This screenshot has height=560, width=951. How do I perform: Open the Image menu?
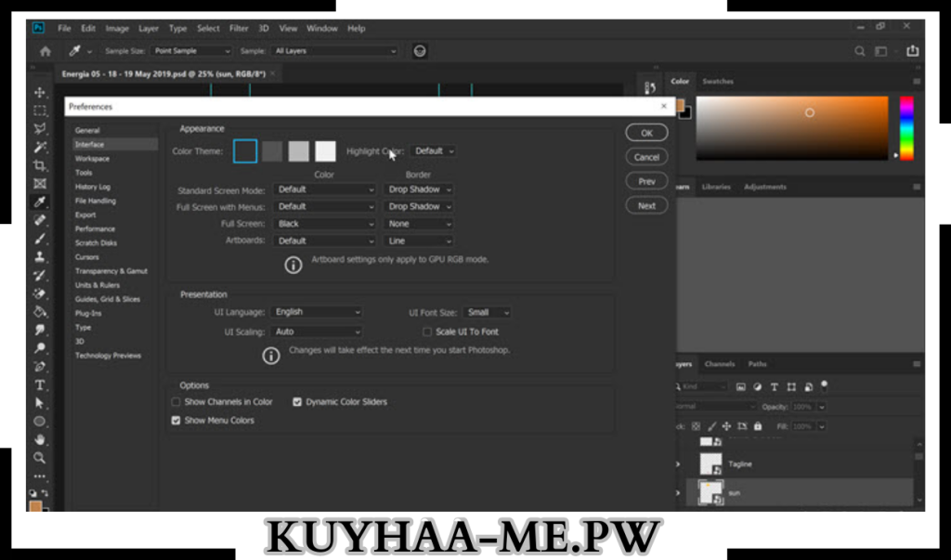117,29
